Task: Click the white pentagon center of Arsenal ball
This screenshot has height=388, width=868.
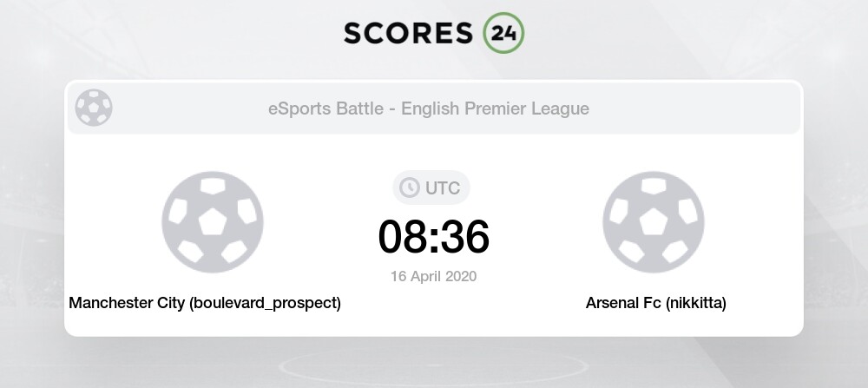Action: point(654,222)
